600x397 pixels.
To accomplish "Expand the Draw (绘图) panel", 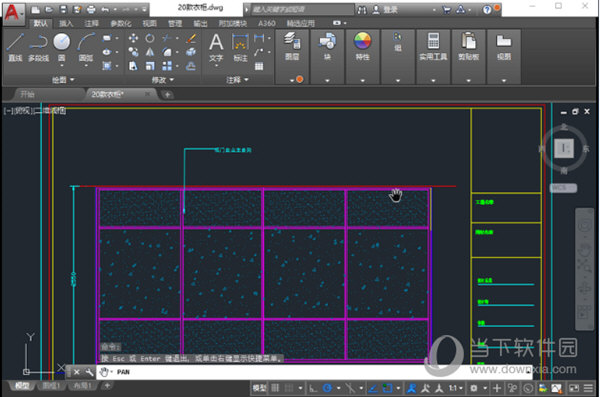I will tap(63, 80).
